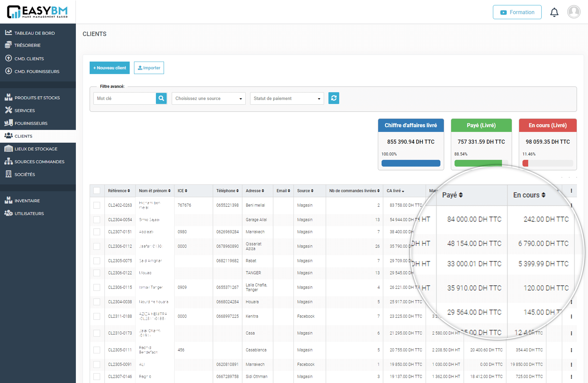Sort table by Nom ét prénom column
The height and width of the screenshot is (383, 588).
pyautogui.click(x=154, y=191)
